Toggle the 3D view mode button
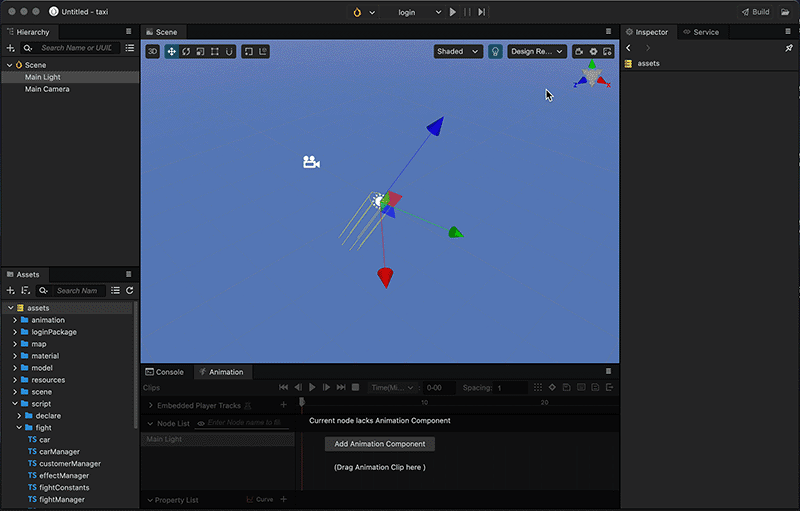 153,51
